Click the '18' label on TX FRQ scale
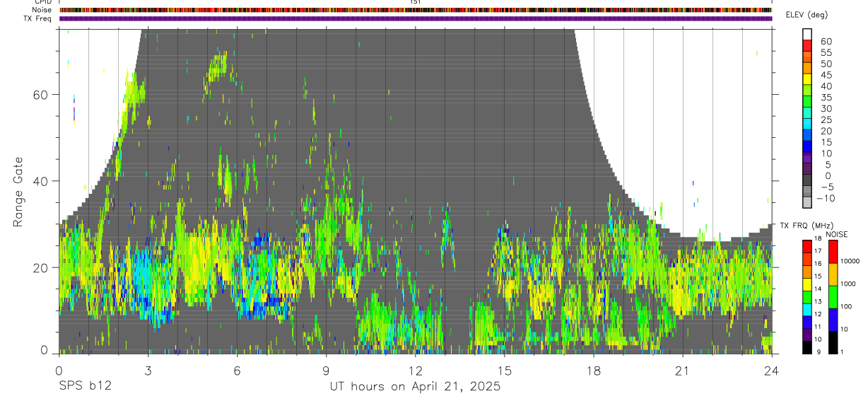Viewport: 868px width, 401px height. click(818, 238)
